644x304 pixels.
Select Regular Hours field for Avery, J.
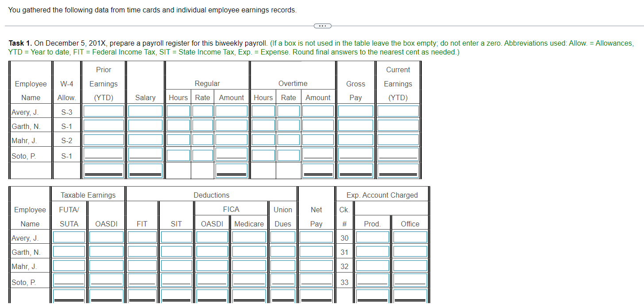(178, 110)
